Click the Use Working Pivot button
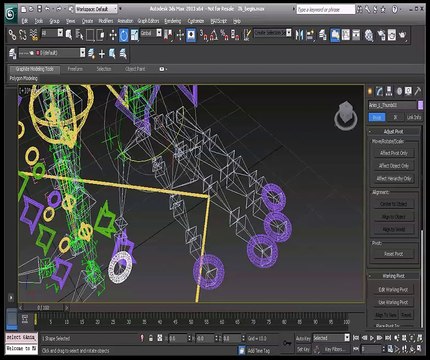430x360 pixels. click(394, 302)
